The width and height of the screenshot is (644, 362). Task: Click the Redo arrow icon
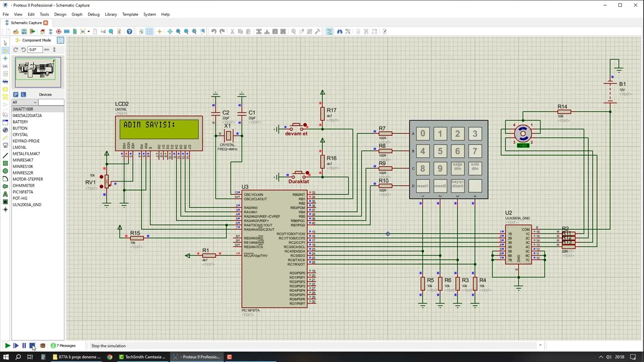click(222, 32)
